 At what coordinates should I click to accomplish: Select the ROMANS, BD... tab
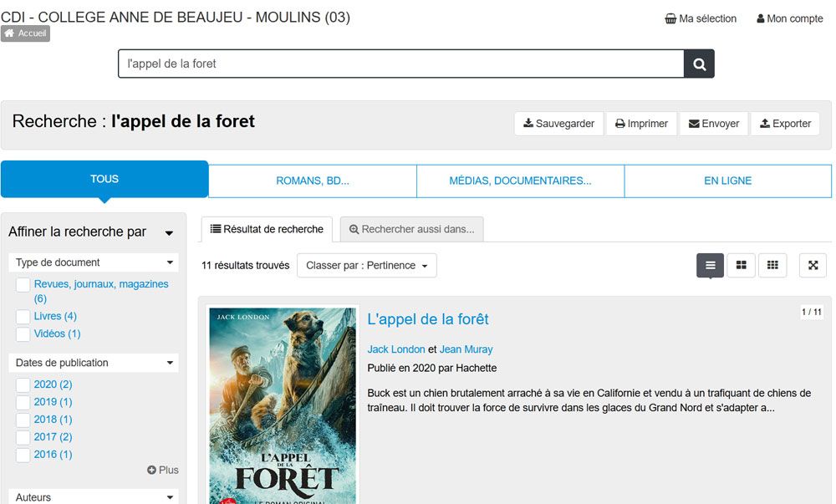pyautogui.click(x=313, y=181)
